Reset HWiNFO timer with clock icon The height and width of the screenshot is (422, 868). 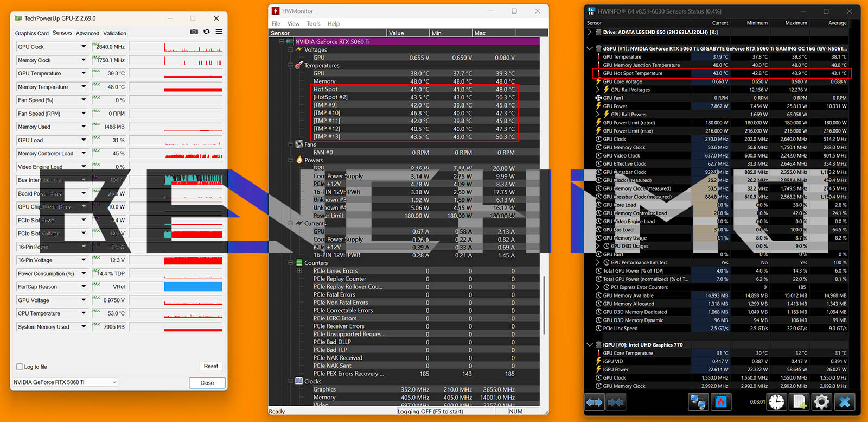[776, 402]
